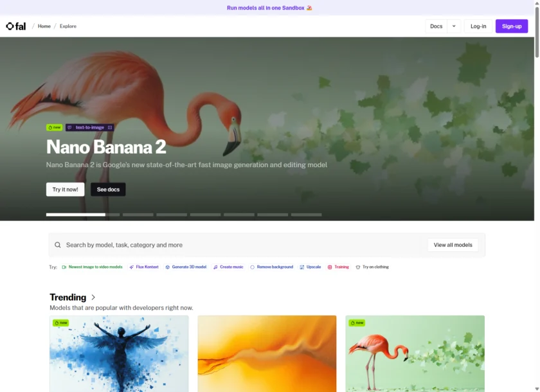
Task: Open See docs for Nano Banana 2
Action: 108,190
